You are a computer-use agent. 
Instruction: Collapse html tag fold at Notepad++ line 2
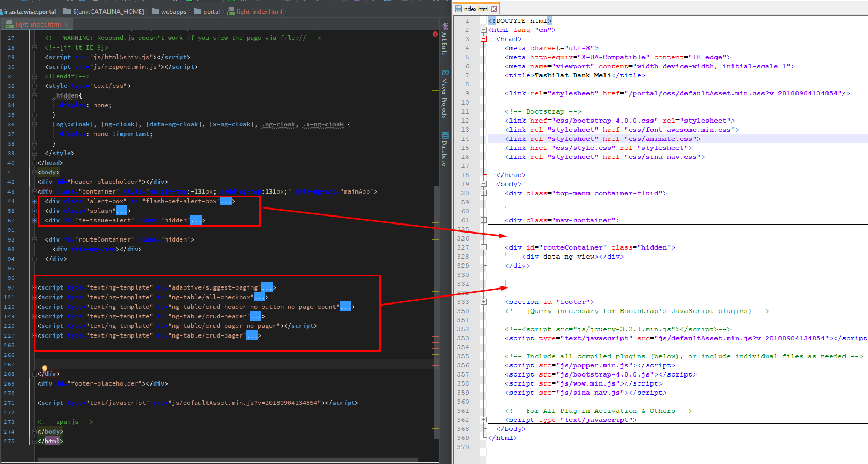click(x=483, y=30)
